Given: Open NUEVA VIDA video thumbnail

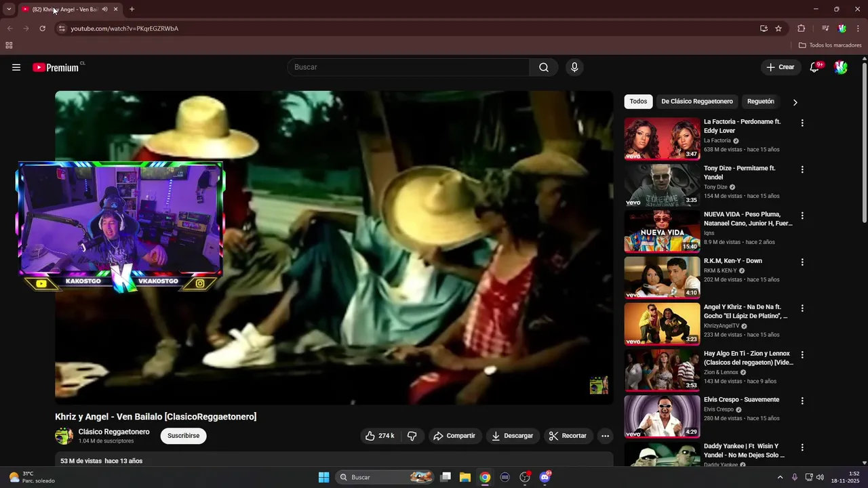Looking at the screenshot, I should coord(662,231).
